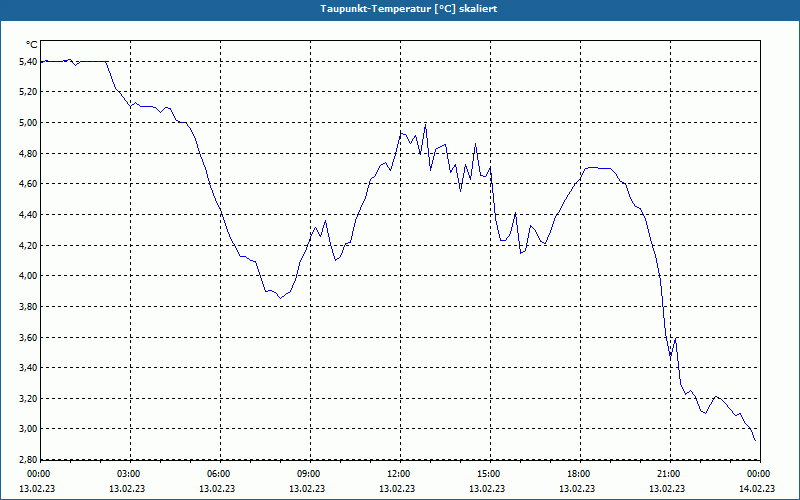Select the 5,00 y-axis label
Screen dimensions: 800x500
27,123
